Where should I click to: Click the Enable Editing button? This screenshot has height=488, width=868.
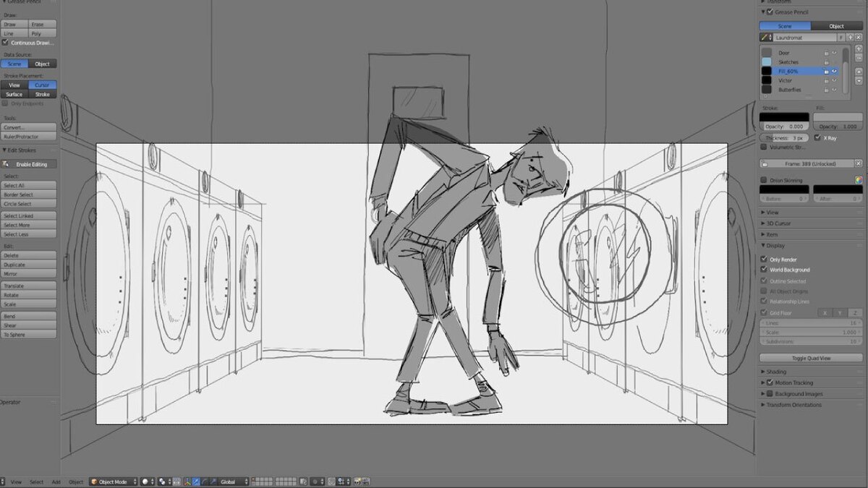(29, 164)
